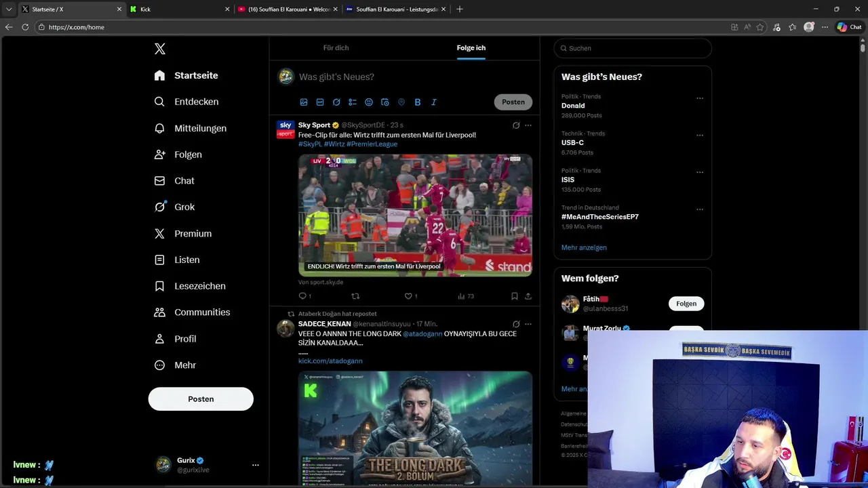Click the small Posten button in composer
The width and height of the screenshot is (868, 488).
513,102
